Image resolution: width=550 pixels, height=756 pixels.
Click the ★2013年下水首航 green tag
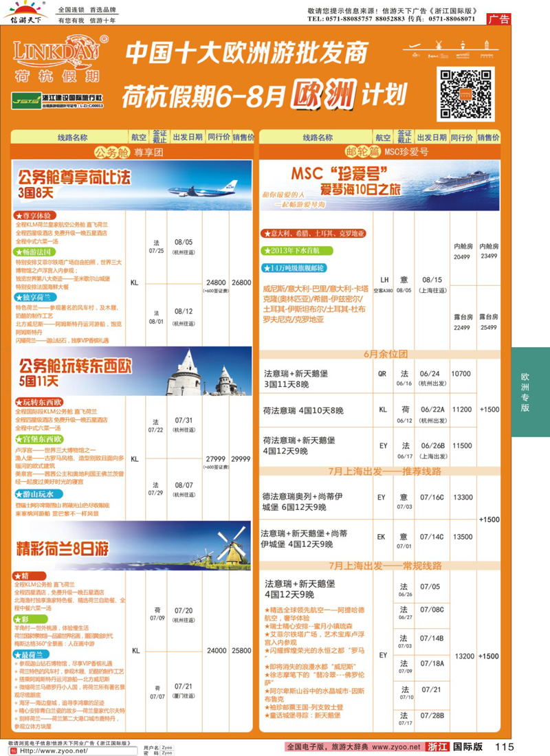click(297, 251)
